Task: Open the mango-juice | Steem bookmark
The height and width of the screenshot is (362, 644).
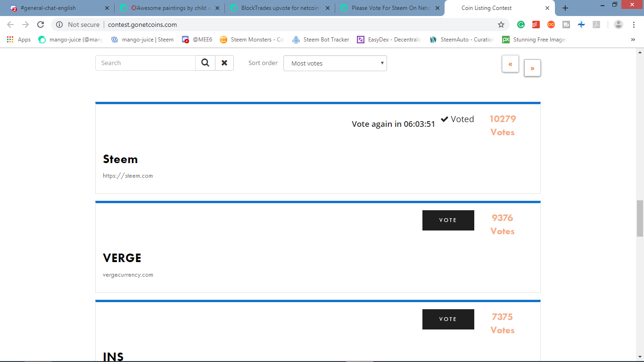Action: [x=142, y=40]
